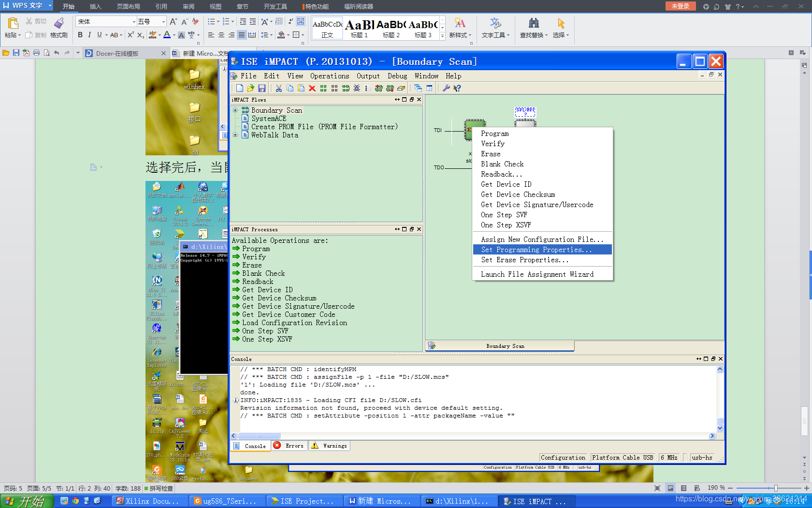
Task: Toggle character shading in WPS
Action: pos(181,35)
